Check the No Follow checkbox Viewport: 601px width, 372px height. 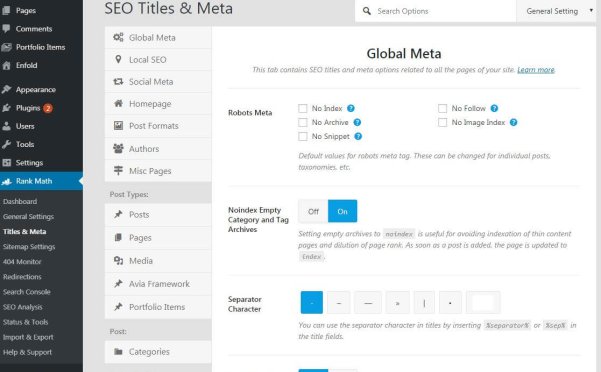[x=443, y=108]
